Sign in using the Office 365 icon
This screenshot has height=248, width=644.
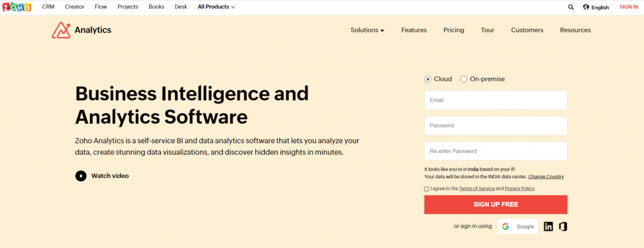point(563,226)
